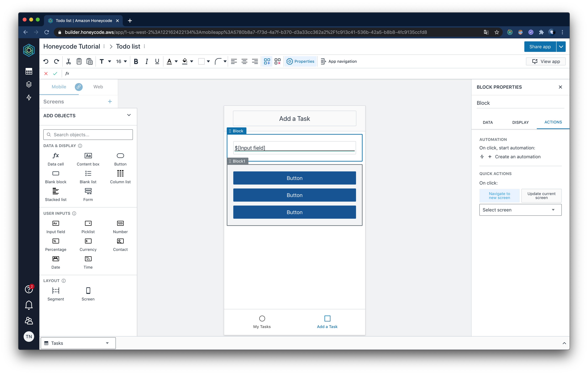
Task: Click the Automations lightning icon in sidebar
Action: click(x=29, y=98)
